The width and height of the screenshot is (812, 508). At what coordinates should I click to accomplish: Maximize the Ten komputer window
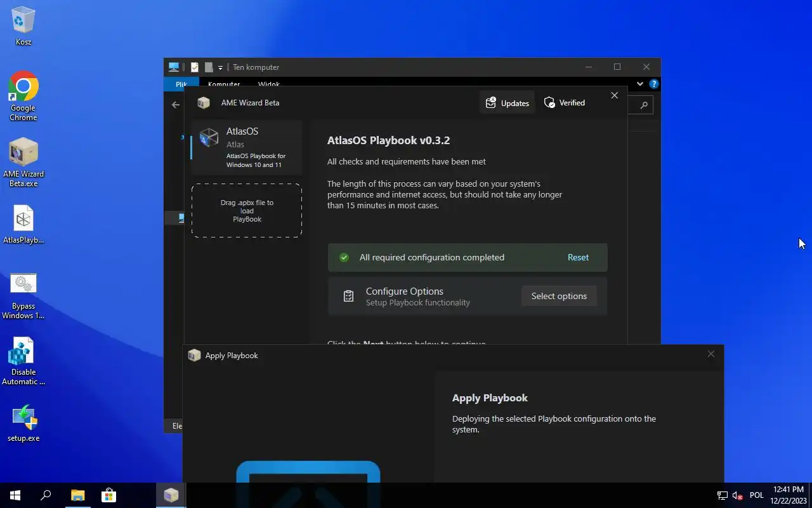617,67
